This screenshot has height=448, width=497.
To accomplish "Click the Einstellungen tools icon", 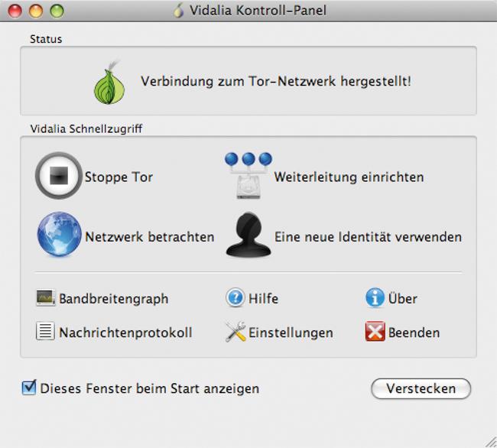I will [236, 332].
